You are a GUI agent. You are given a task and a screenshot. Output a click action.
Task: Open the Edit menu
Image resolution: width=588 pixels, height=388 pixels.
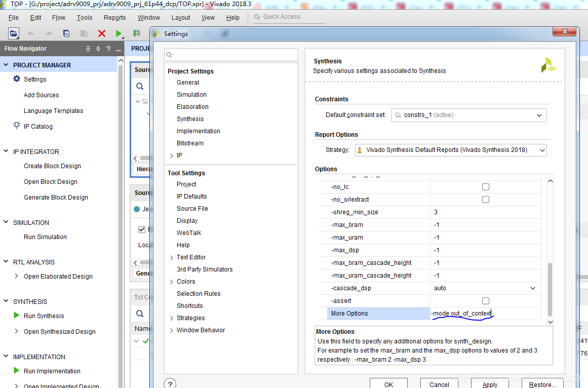35,18
